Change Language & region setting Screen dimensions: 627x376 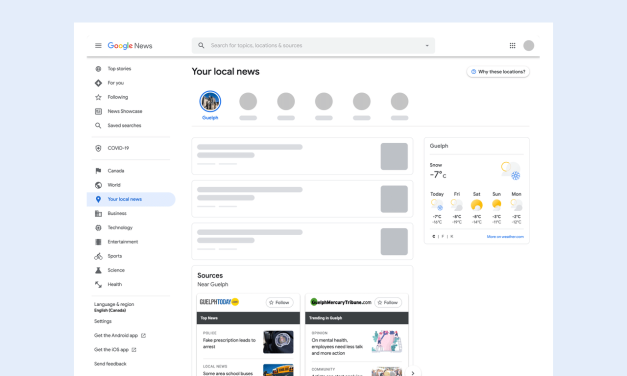(114, 307)
